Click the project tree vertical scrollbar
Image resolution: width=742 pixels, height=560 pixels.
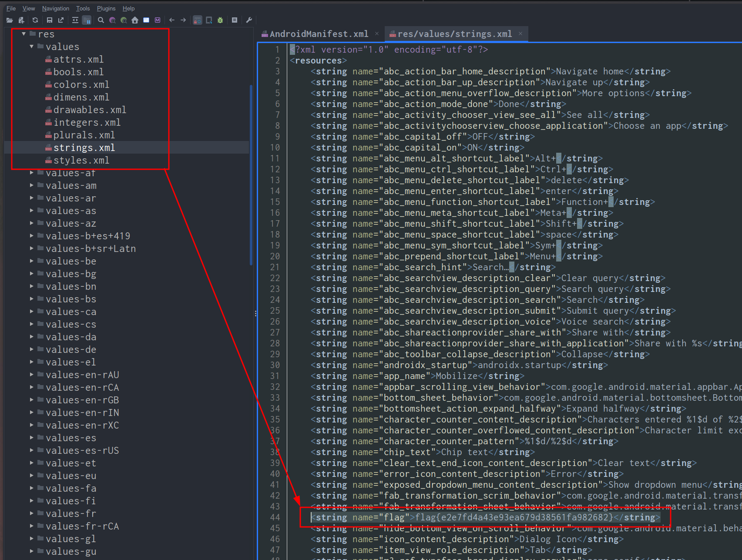coord(251,175)
